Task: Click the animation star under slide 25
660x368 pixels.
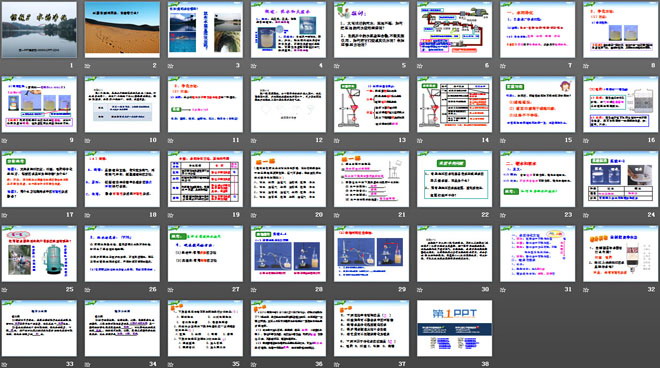Action: coord(4,290)
